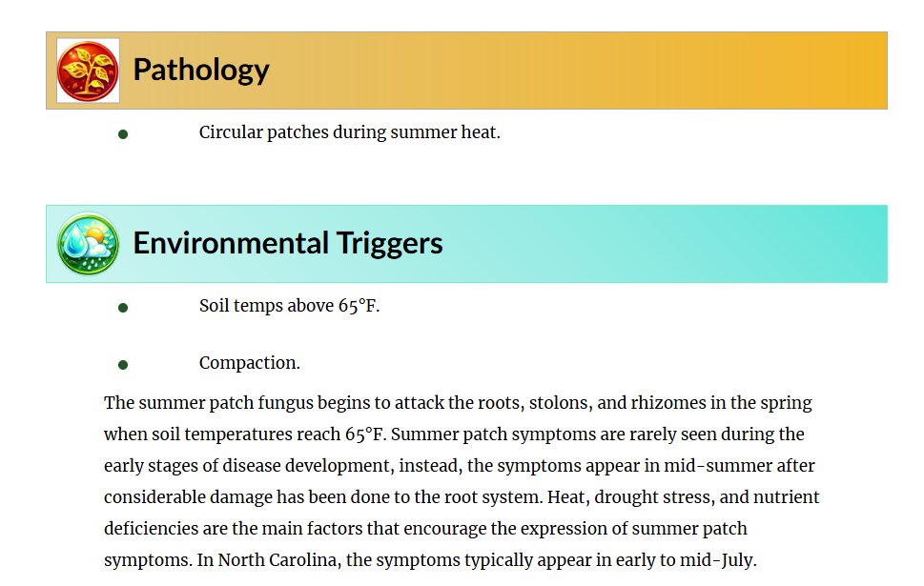Click the bullet dot beside Soil temps

pyautogui.click(x=123, y=308)
